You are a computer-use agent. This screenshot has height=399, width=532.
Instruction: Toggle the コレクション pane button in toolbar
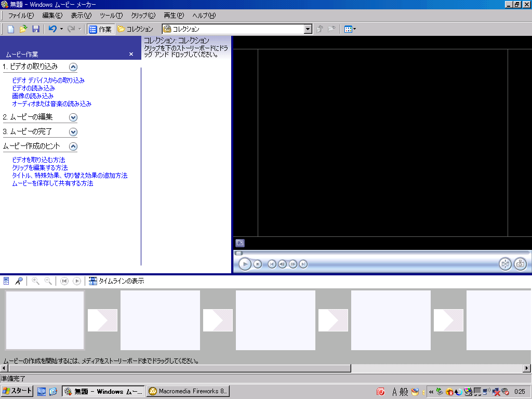click(135, 29)
